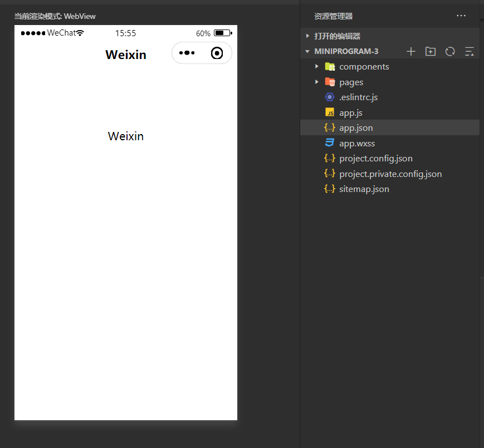Click the app.js JS file icon
Image resolution: width=484 pixels, height=448 pixels.
(x=330, y=112)
